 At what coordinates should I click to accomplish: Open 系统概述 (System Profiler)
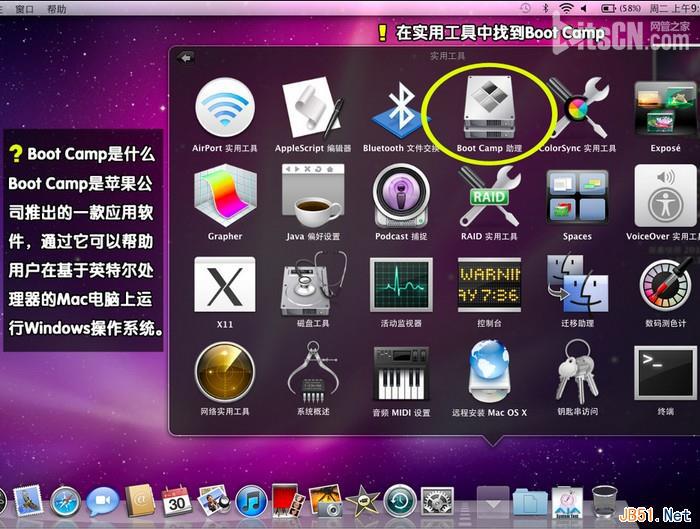pos(312,372)
